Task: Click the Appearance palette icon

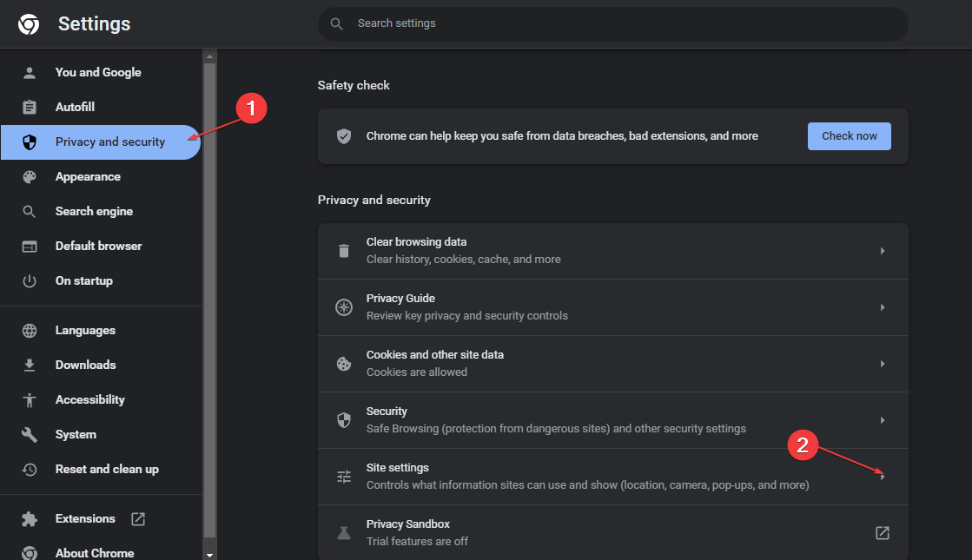Action: point(30,176)
